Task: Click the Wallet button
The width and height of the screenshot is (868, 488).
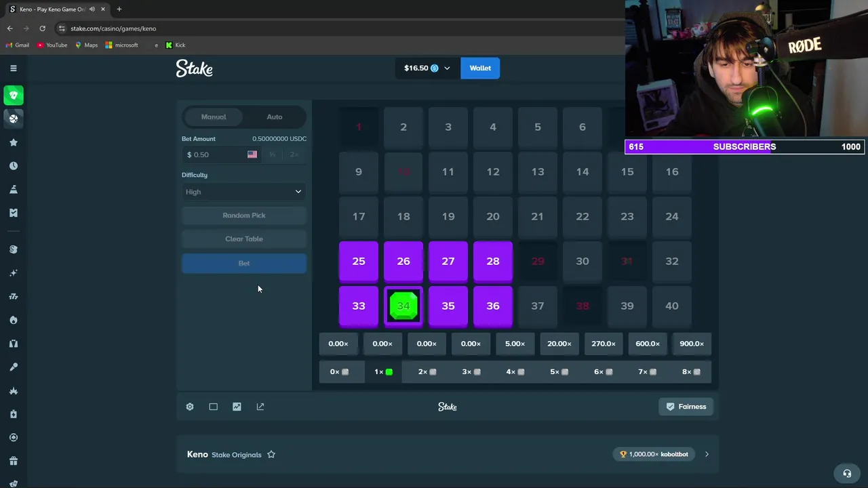Action: 480,68
